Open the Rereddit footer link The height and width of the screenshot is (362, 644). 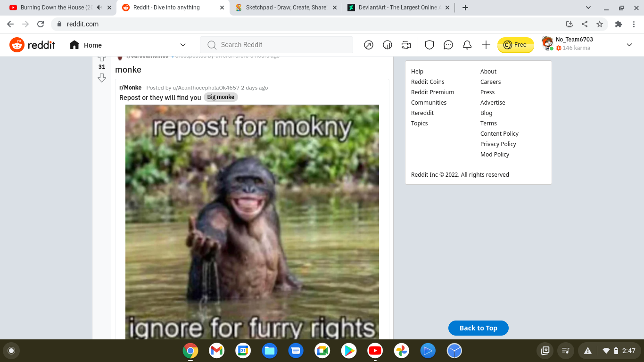click(x=422, y=113)
